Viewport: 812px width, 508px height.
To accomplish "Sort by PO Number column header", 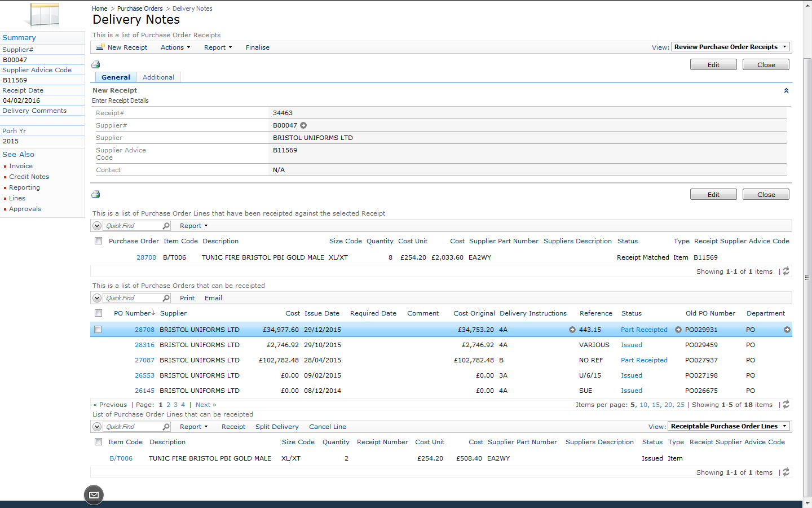I will click(134, 313).
